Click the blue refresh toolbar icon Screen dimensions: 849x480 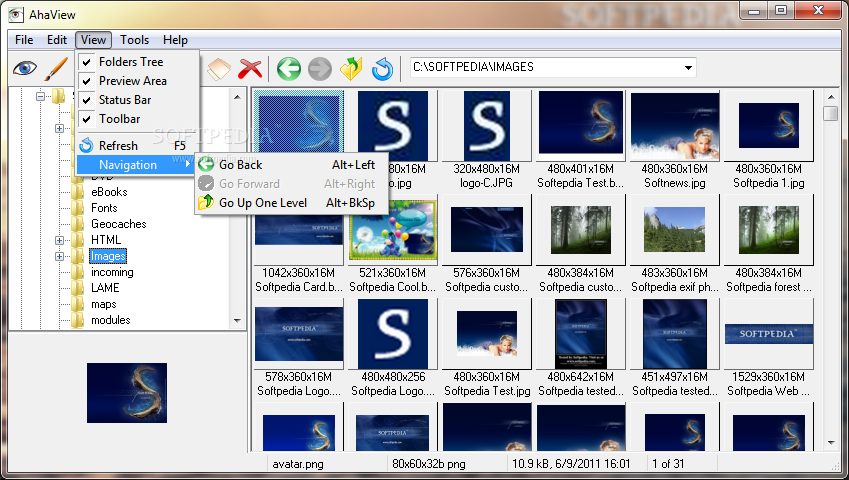(x=382, y=69)
